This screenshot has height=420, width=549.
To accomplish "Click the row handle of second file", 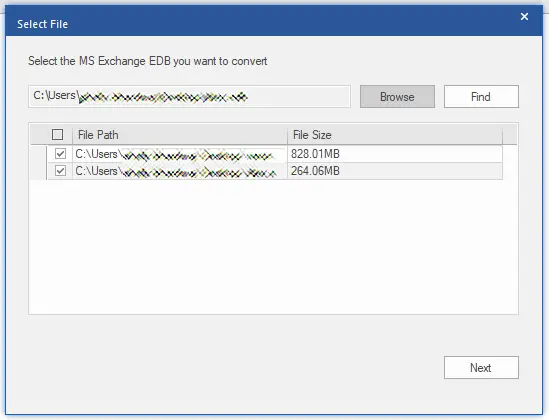I will 38,171.
